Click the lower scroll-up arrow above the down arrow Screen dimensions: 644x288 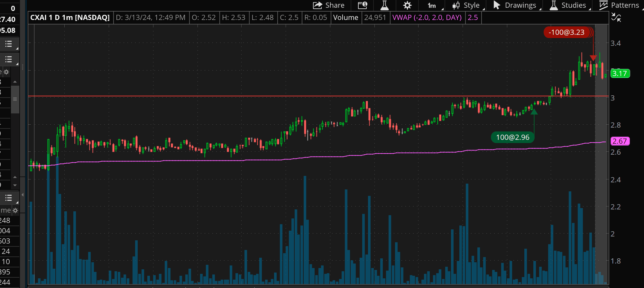point(15,177)
